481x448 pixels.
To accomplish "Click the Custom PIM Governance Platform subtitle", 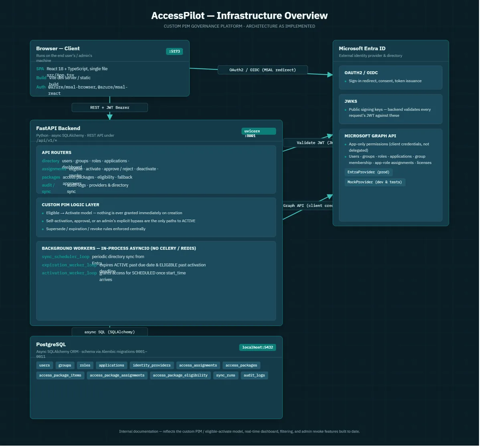I will (239, 26).
